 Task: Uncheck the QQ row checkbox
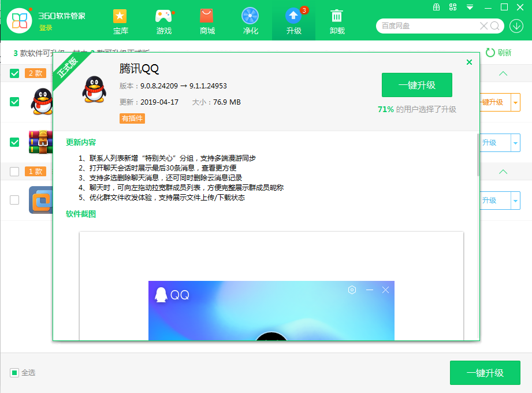pyautogui.click(x=14, y=102)
